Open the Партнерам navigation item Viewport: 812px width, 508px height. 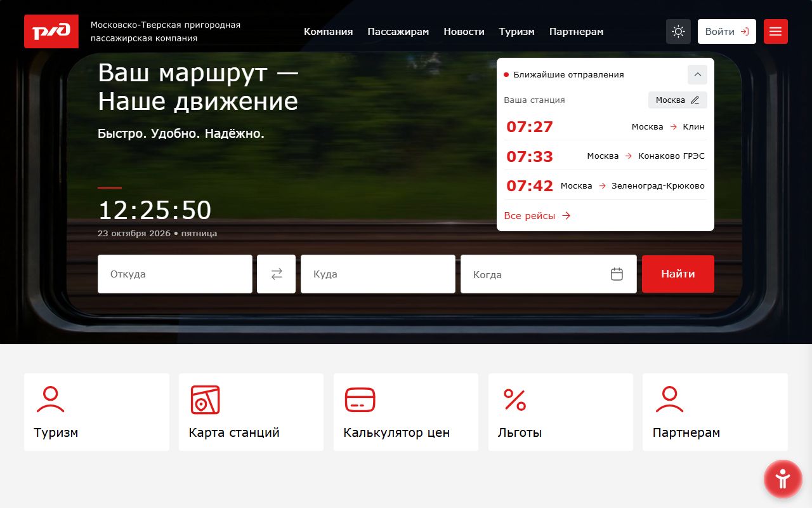coord(576,32)
